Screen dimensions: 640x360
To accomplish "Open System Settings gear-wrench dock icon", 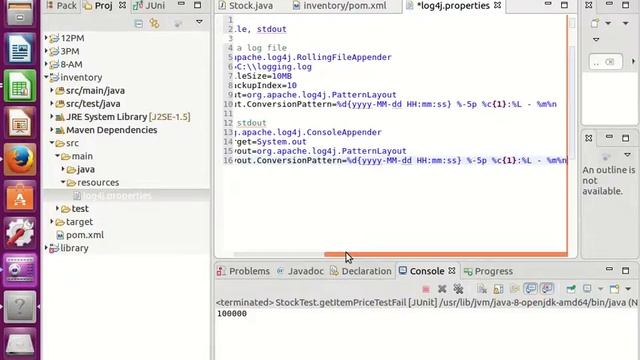I will pyautogui.click(x=20, y=232).
